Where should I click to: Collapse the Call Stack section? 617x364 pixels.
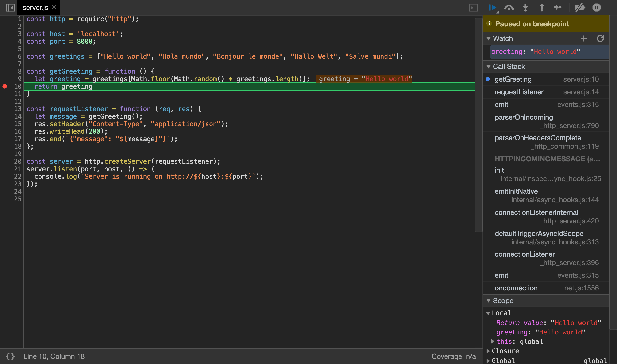(x=489, y=67)
